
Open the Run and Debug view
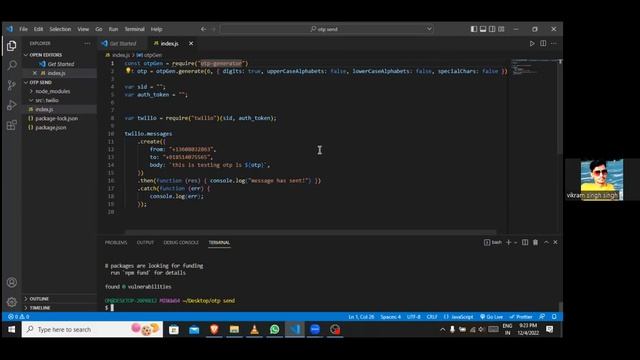pos(12,105)
